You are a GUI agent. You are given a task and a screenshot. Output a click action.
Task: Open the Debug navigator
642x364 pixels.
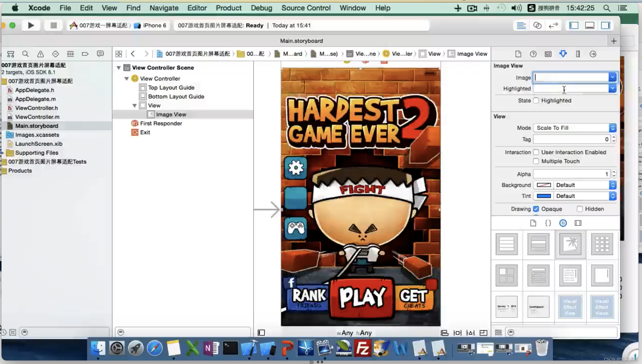click(x=70, y=54)
